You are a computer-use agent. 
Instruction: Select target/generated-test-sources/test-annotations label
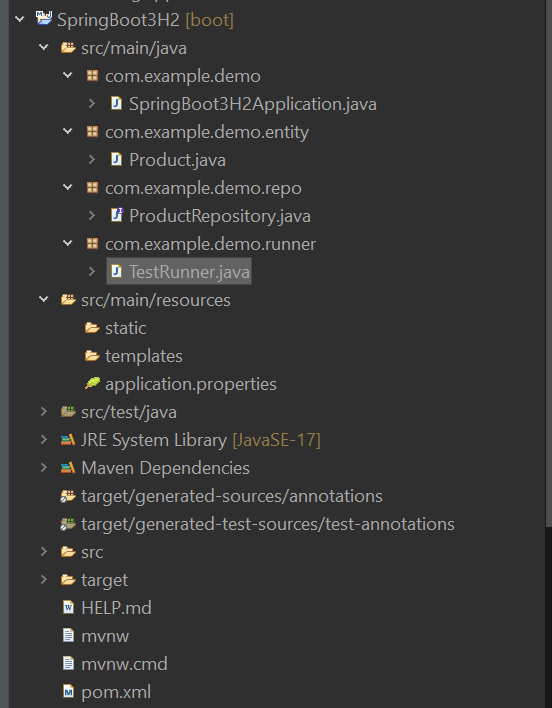[268, 524]
